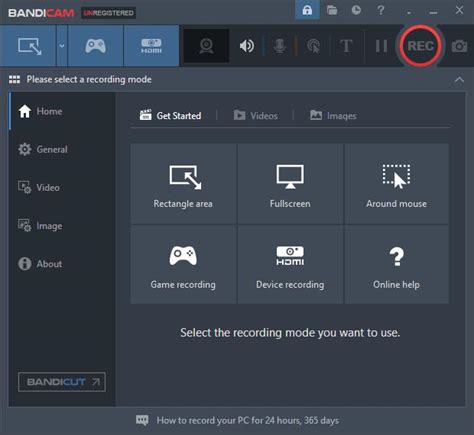Switch to the Images tab

pos(333,116)
